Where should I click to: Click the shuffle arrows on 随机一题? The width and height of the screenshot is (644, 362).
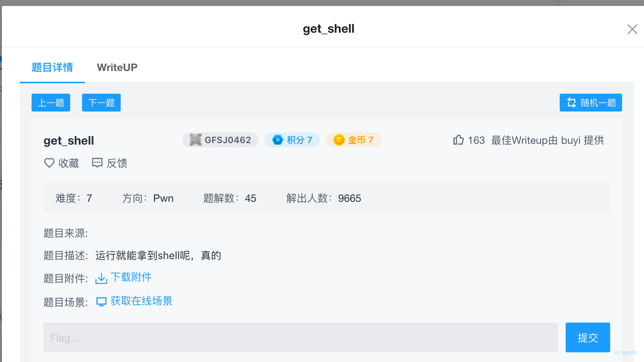(x=572, y=103)
